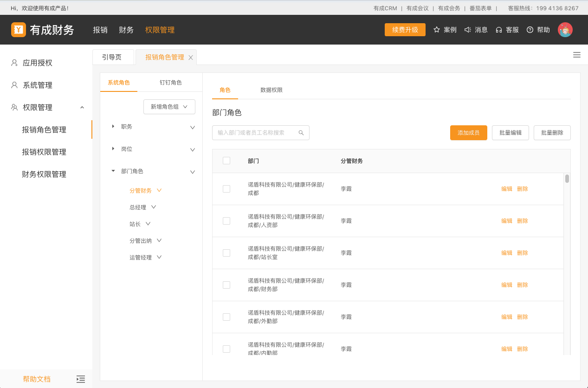Image resolution: width=588 pixels, height=388 pixels.
Task: Click the 添加成员 button
Action: [x=468, y=133]
